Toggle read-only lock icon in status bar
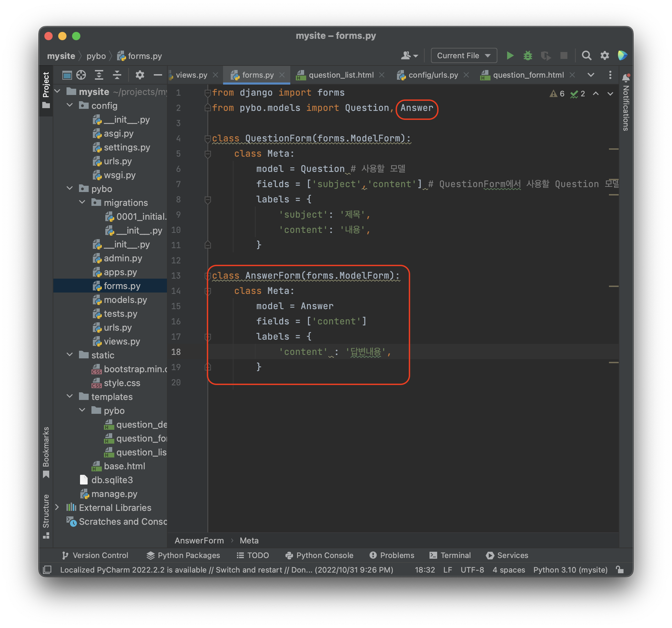The image size is (672, 628). point(620,570)
